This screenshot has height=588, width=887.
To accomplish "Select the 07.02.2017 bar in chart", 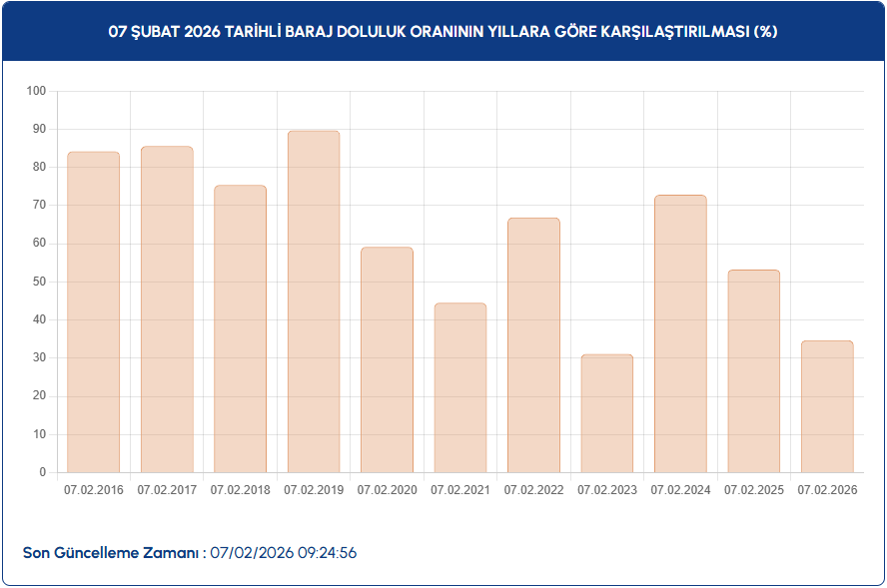I will [x=167, y=309].
